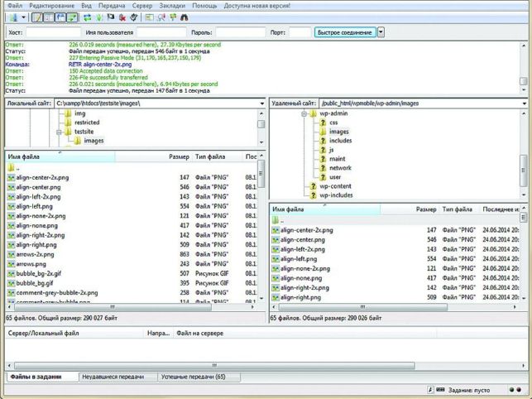This screenshot has height=399, width=532.
Task: Toggle processing of the transfer queue
Action: (x=99, y=17)
